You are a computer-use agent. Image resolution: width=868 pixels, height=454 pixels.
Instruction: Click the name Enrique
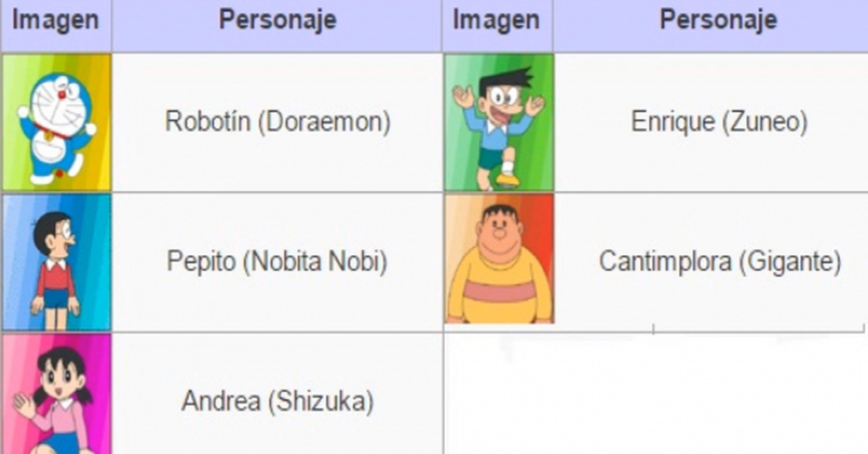coord(673,121)
